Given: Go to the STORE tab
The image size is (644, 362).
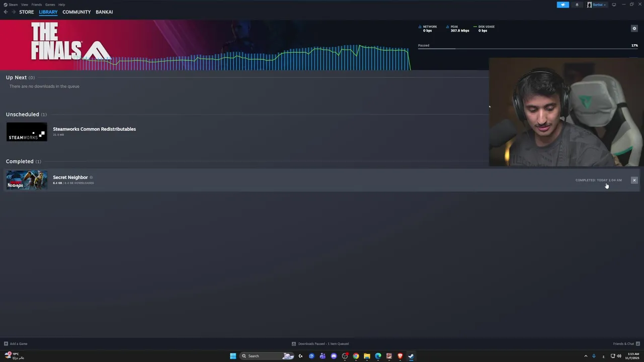Looking at the screenshot, I should click(x=27, y=12).
